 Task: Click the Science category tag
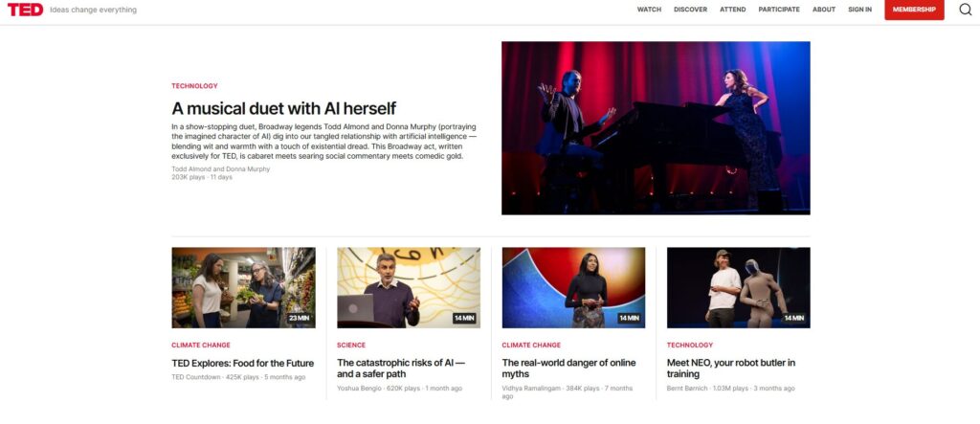(351, 345)
